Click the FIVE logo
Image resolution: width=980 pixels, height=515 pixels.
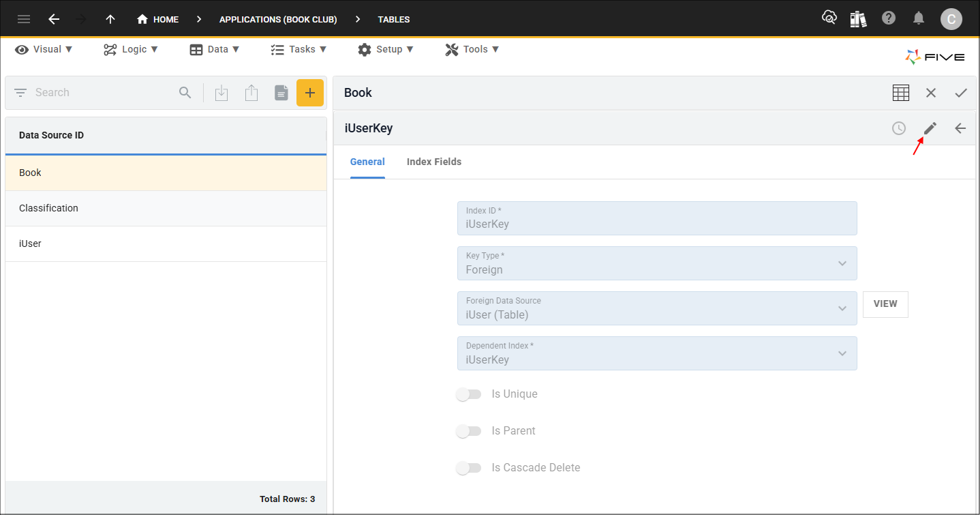934,57
